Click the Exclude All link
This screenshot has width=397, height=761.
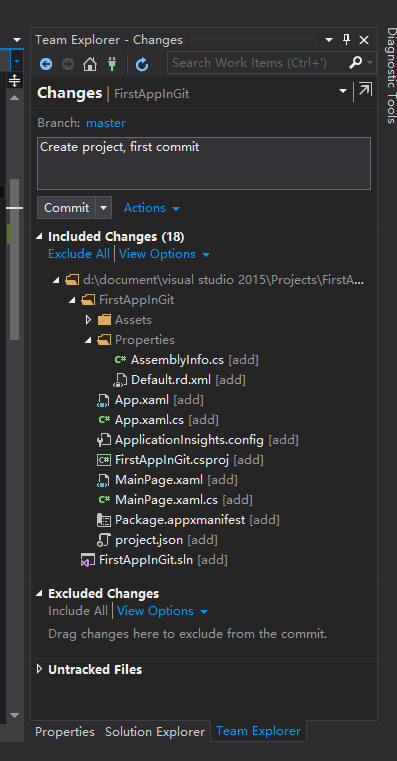pos(79,254)
